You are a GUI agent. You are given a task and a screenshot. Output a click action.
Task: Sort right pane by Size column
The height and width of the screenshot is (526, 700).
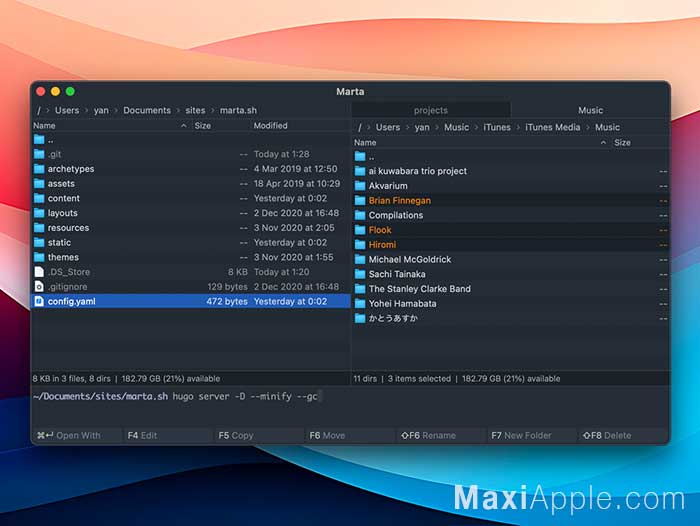click(622, 143)
